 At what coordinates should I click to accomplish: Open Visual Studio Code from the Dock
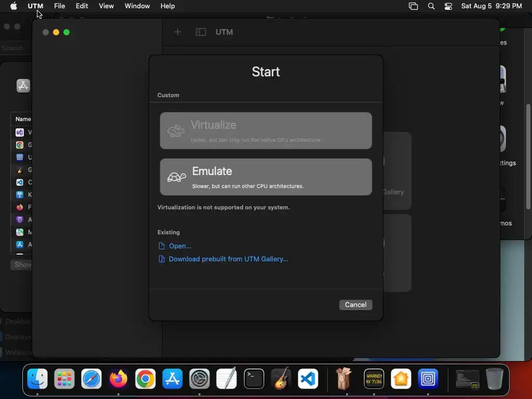pos(308,379)
